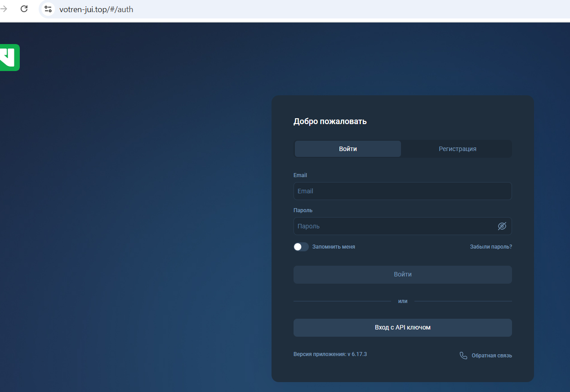Select the Войти tab
The width and height of the screenshot is (570, 392).
pos(348,149)
